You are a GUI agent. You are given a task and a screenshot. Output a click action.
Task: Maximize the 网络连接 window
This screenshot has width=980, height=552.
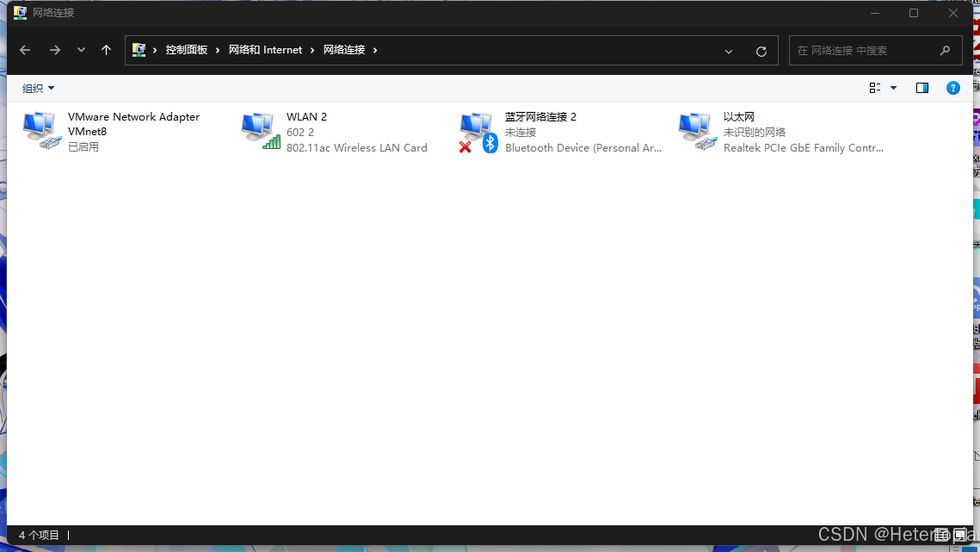[914, 13]
